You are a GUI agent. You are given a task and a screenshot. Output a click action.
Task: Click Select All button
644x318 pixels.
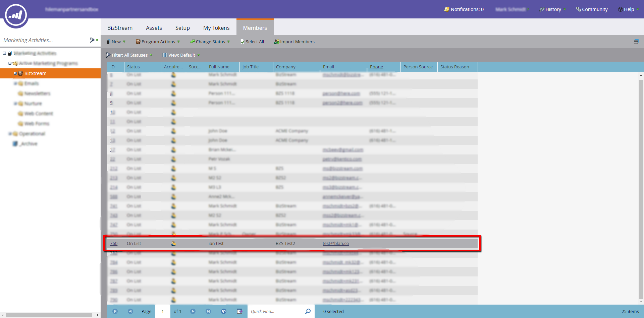[x=252, y=42]
